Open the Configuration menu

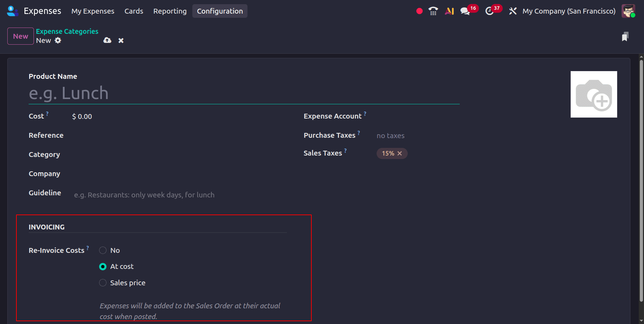click(x=220, y=11)
